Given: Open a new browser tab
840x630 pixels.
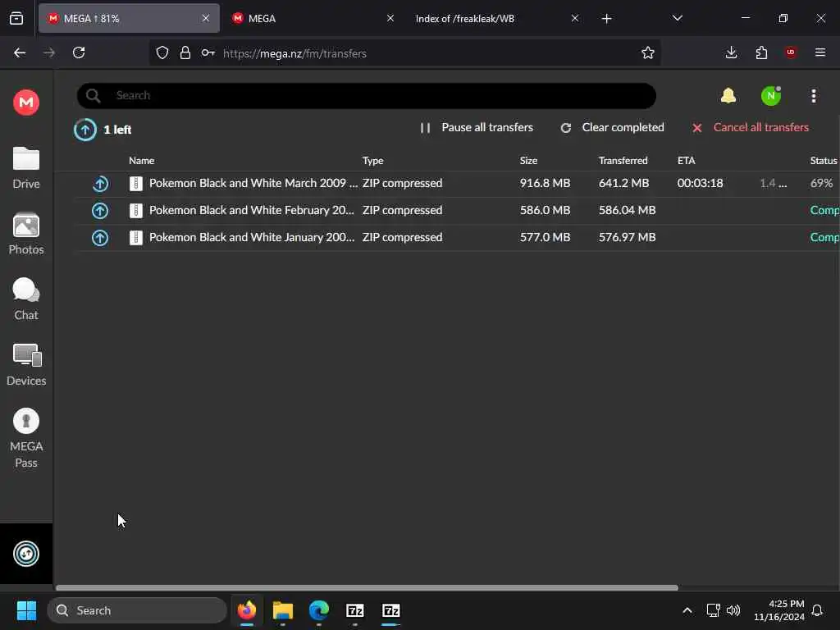Looking at the screenshot, I should (x=606, y=19).
